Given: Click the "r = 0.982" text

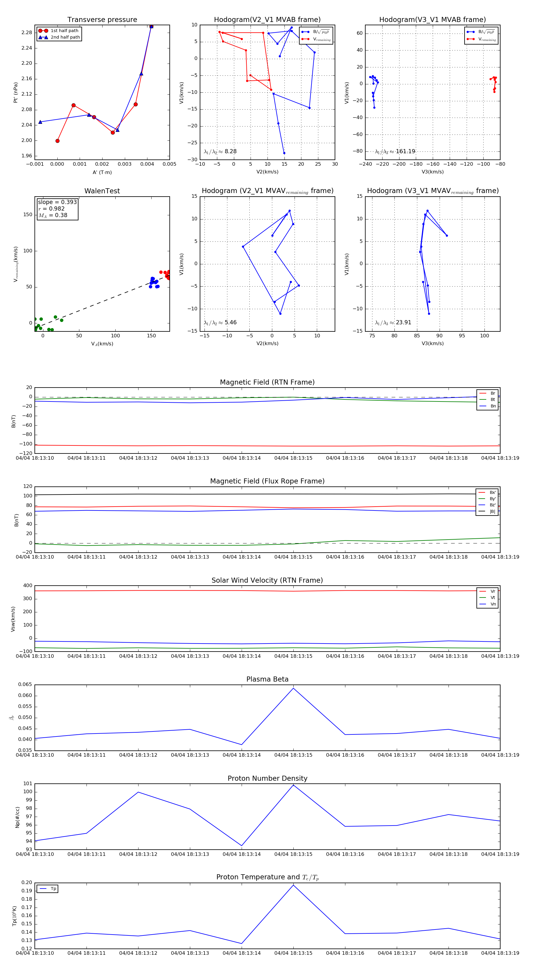Looking at the screenshot, I should [x=51, y=208].
